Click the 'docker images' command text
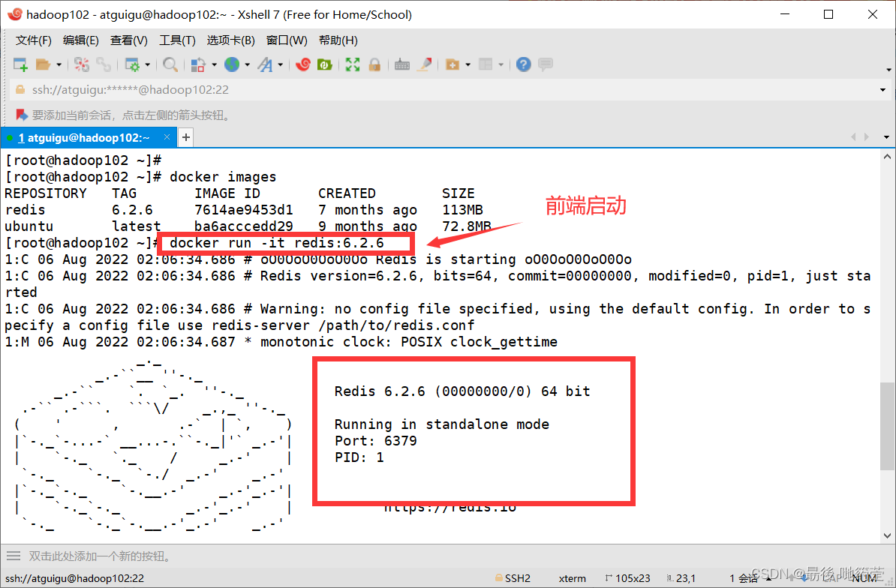 223,177
